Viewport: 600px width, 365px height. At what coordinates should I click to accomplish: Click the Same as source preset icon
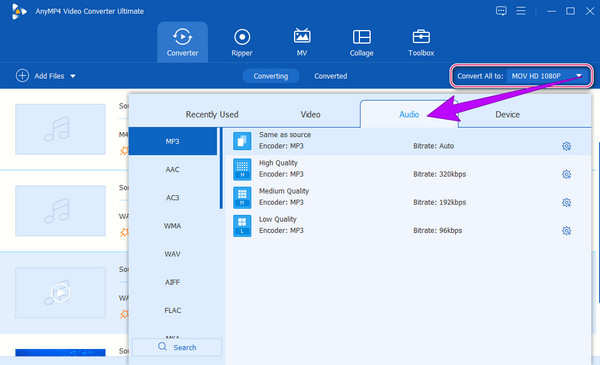tap(242, 141)
